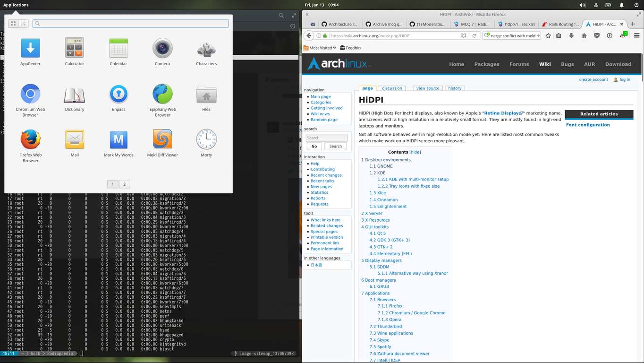Open the Font configuration related article
This screenshot has width=644, height=363.
point(588,125)
